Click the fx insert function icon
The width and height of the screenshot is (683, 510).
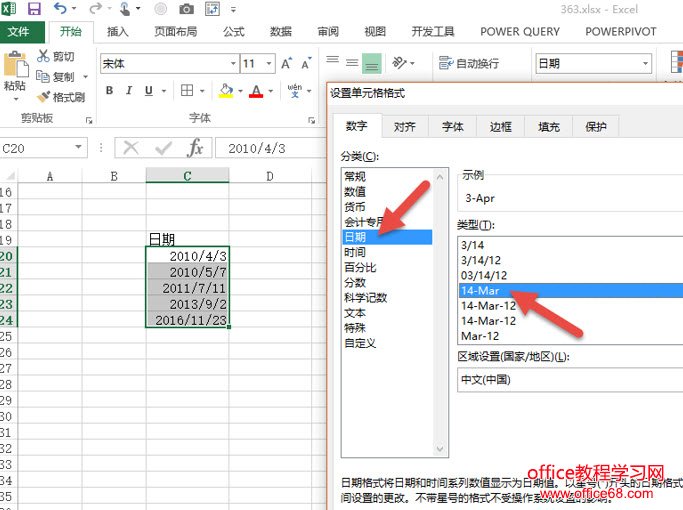pos(195,148)
